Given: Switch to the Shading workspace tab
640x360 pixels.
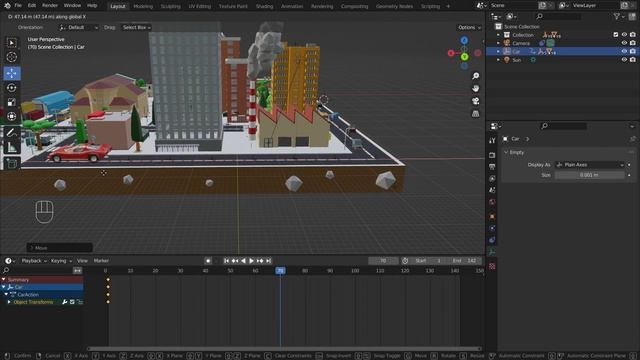Looking at the screenshot, I should point(264,6).
